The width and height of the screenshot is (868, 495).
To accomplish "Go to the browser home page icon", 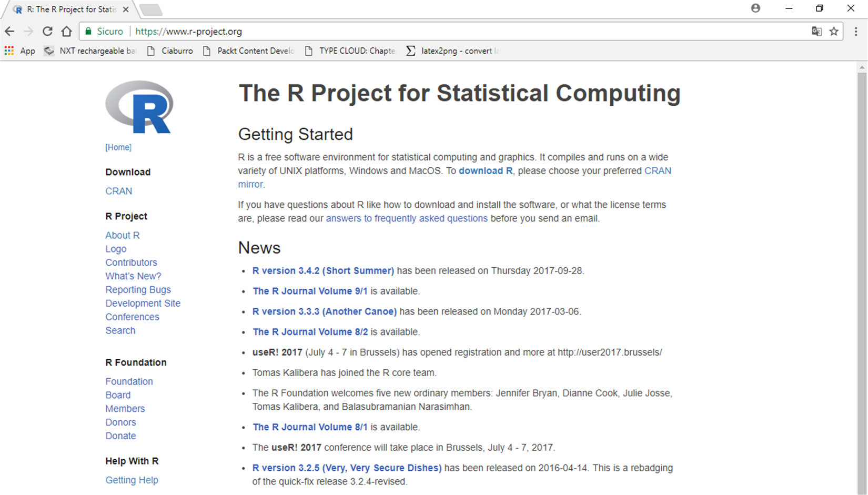I will coord(66,32).
